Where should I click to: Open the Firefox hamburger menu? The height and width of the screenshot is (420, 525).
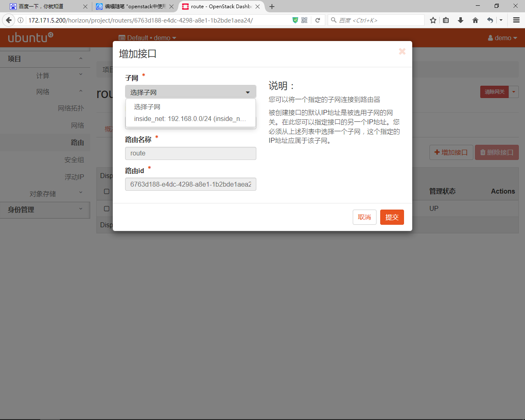(x=516, y=20)
